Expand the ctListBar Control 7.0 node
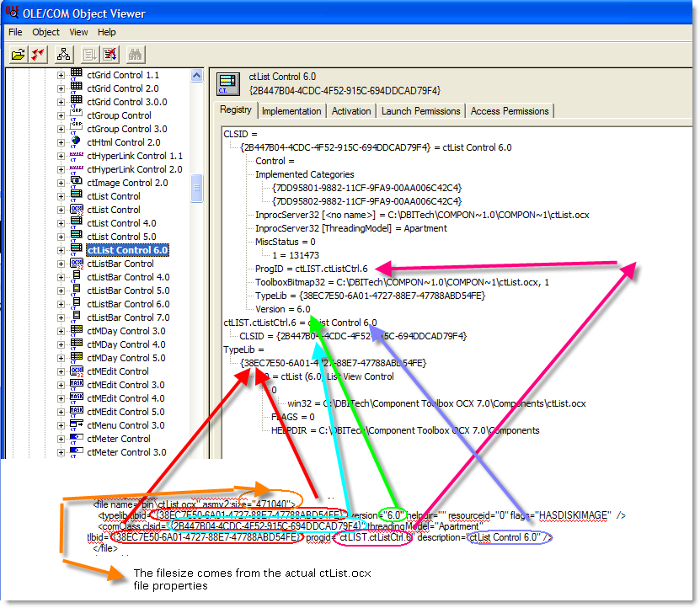 [61, 317]
